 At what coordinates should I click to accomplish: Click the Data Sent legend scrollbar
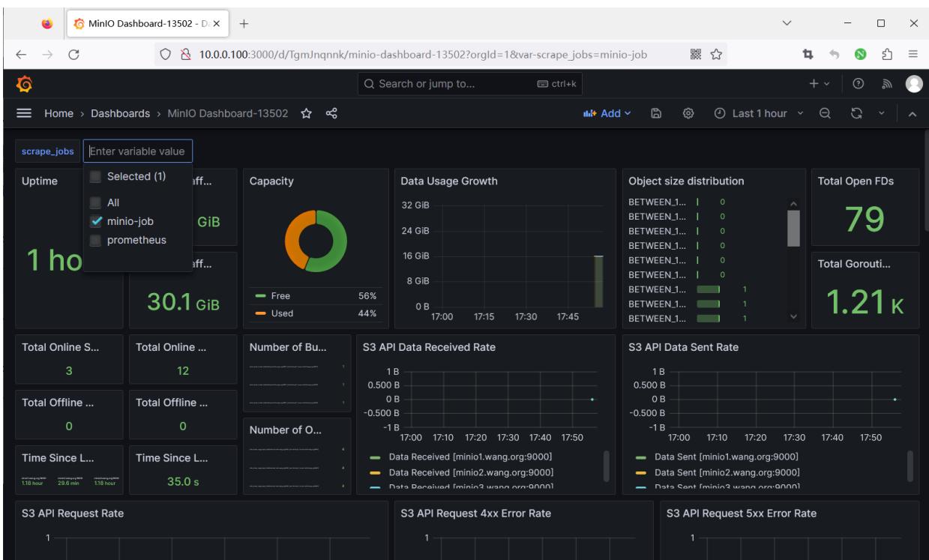[910, 466]
